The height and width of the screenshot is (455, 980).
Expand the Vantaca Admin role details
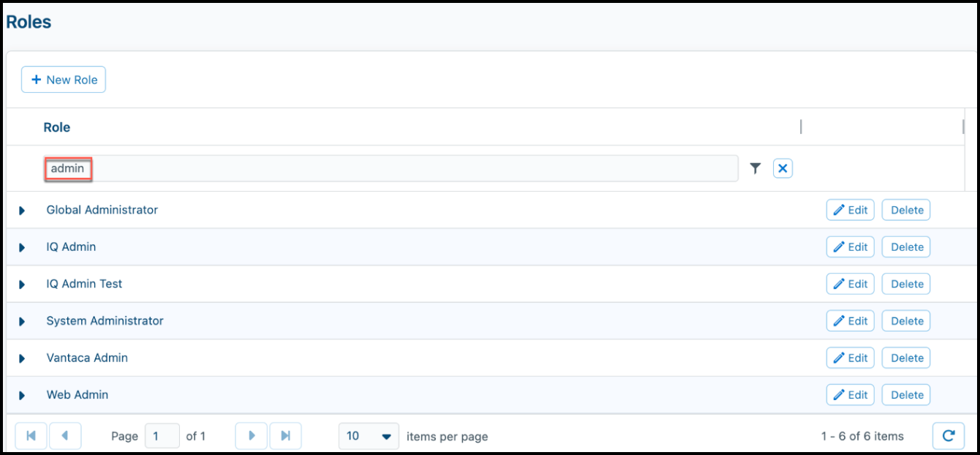[x=22, y=358]
